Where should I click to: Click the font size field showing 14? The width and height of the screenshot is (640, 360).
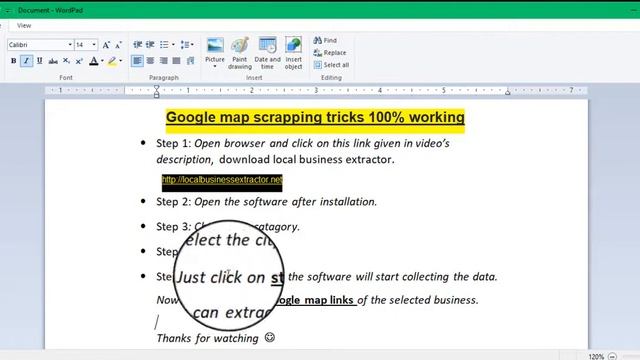coord(83,44)
